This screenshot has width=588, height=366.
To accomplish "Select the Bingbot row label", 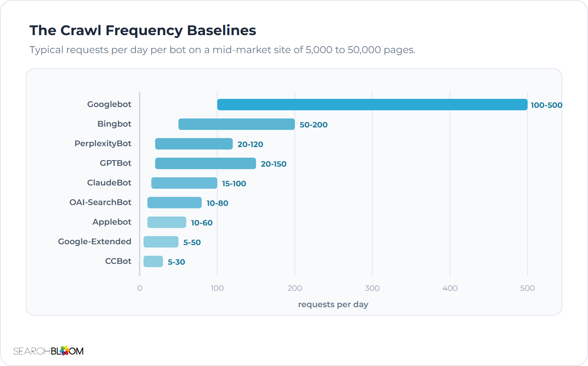I will pos(114,124).
